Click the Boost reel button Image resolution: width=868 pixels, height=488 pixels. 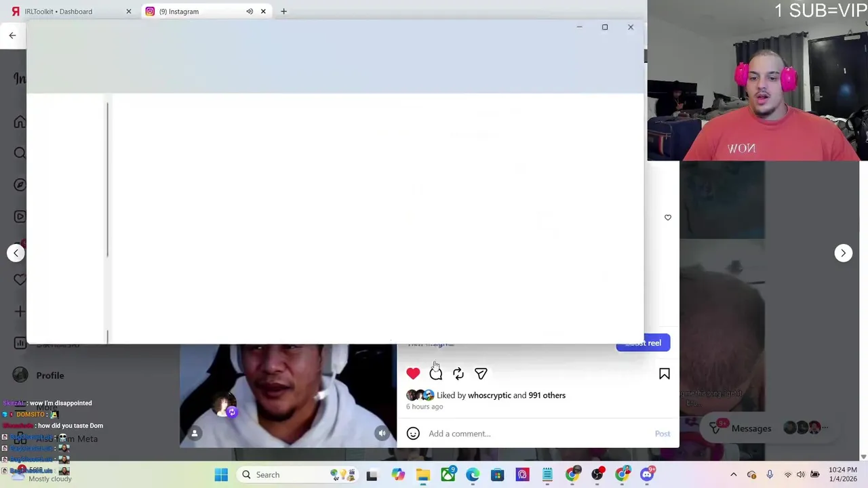(643, 343)
